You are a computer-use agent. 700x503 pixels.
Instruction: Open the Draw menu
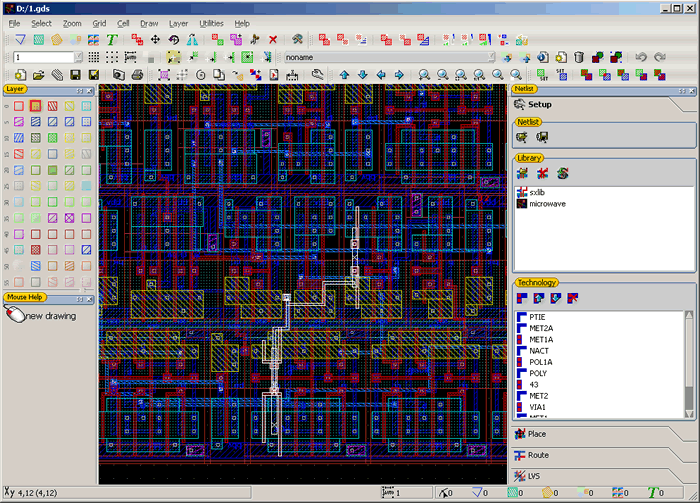(149, 23)
